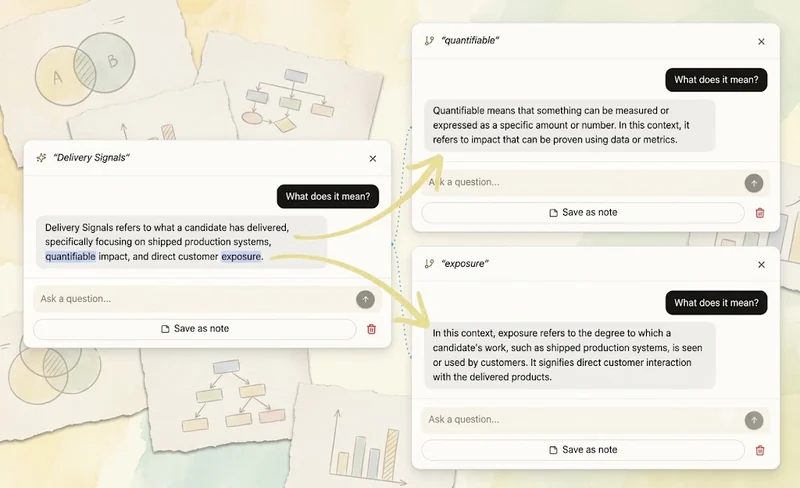Click the answer text starting "Quantifiable means that something"
The width and height of the screenshot is (800, 488).
[561, 125]
